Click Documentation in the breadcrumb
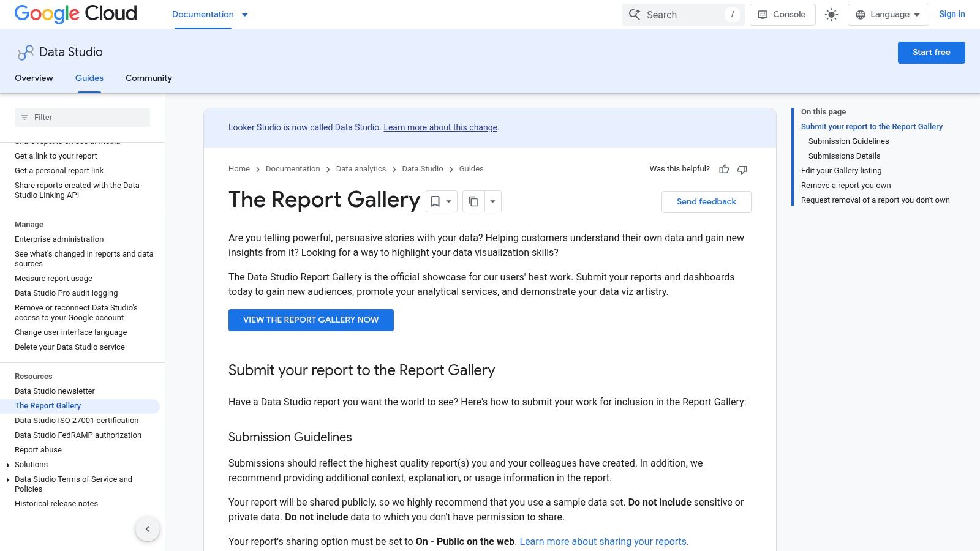 point(293,169)
